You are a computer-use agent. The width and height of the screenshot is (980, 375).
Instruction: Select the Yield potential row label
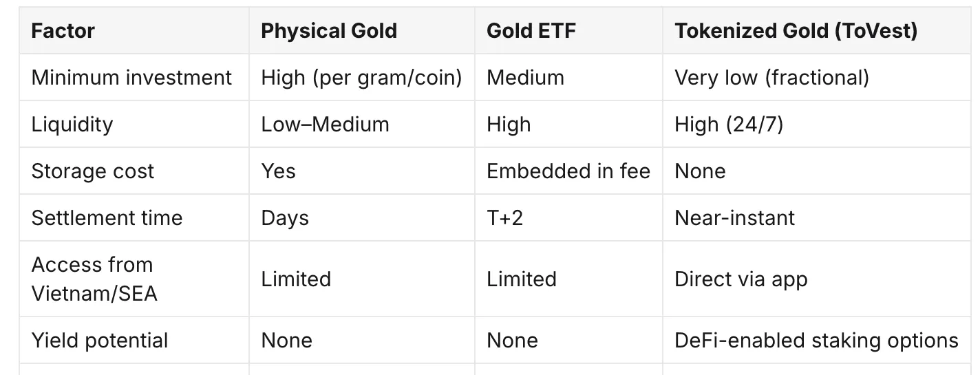coord(100,340)
